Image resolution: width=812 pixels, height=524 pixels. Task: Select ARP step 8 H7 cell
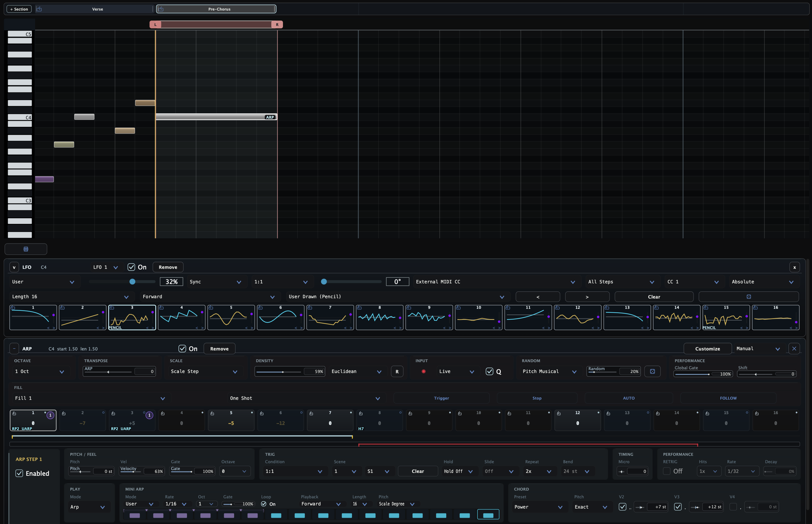(x=379, y=421)
